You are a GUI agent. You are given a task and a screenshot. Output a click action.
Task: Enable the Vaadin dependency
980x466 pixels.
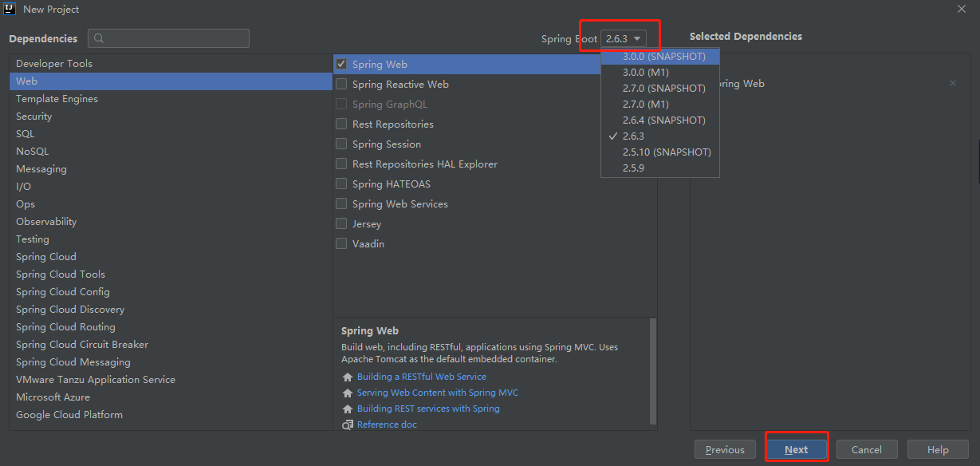(341, 243)
